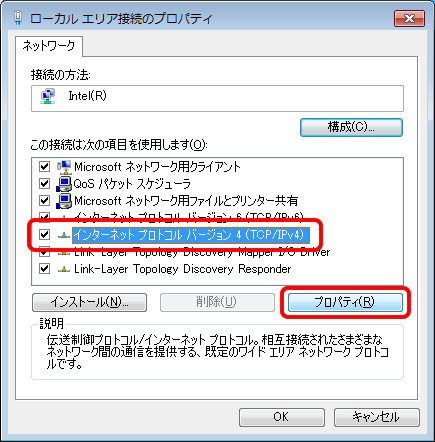This screenshot has width=435, height=442.
Task: Click the Link-Layer Topology Discovery Responder icon
Action: pyautogui.click(x=64, y=269)
